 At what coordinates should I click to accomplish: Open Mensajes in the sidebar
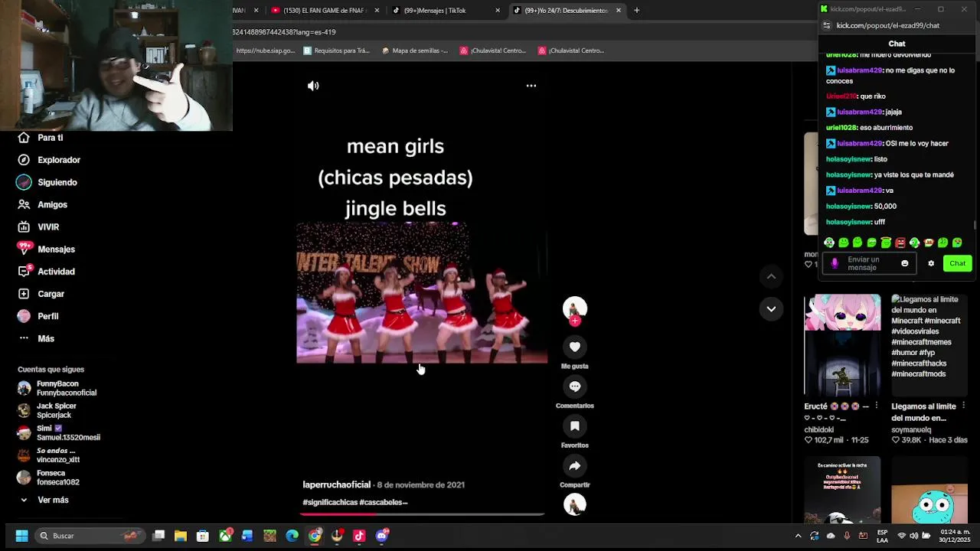pyautogui.click(x=56, y=249)
